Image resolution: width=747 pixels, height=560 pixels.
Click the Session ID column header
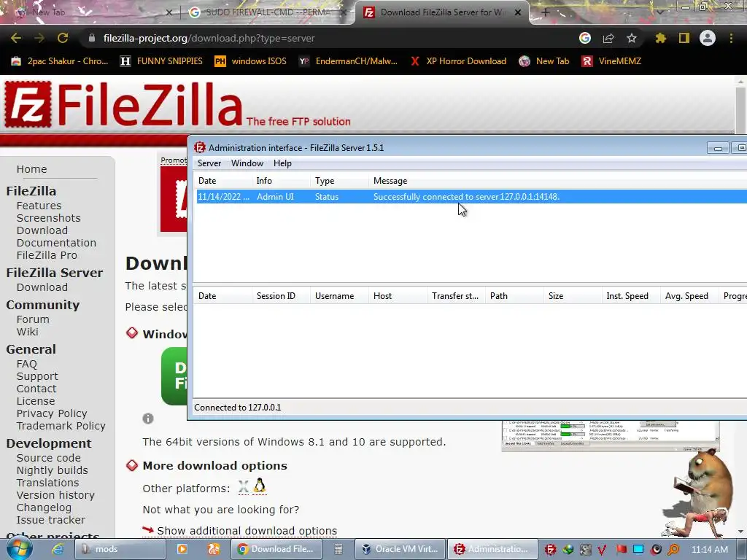click(281, 296)
